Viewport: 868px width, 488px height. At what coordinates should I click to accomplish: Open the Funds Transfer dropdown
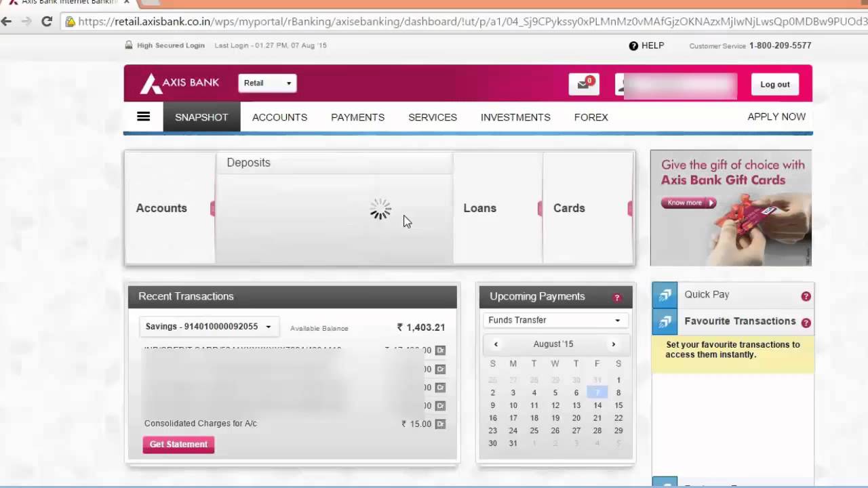pyautogui.click(x=555, y=320)
